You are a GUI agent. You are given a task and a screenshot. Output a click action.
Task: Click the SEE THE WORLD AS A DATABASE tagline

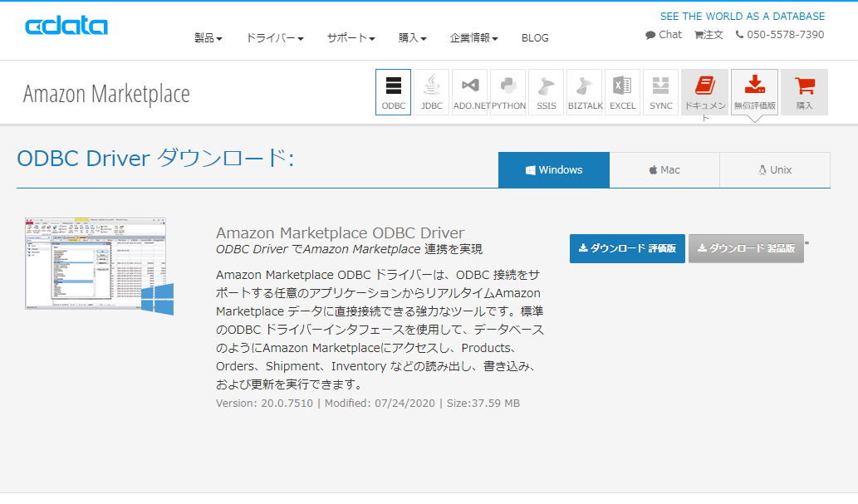[x=742, y=17]
